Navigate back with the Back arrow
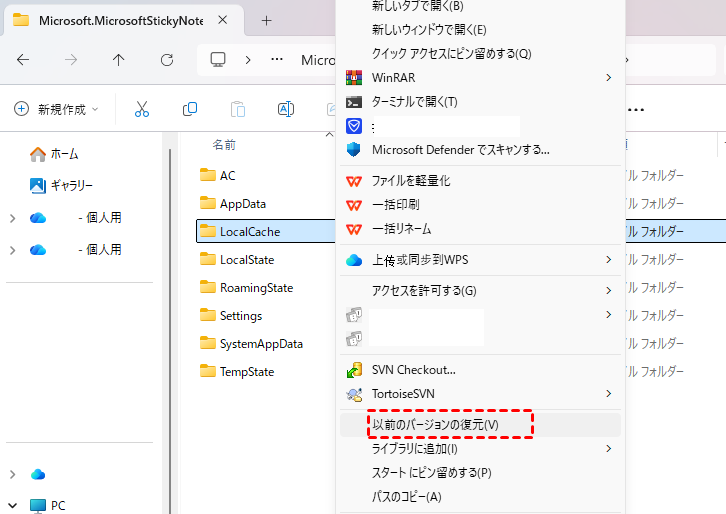 coord(23,60)
